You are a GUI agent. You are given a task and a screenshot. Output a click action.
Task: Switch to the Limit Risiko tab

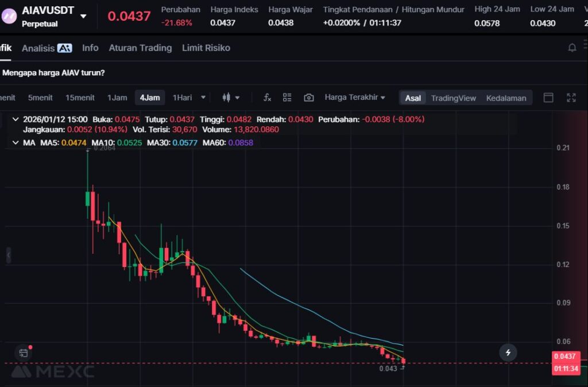click(x=206, y=48)
